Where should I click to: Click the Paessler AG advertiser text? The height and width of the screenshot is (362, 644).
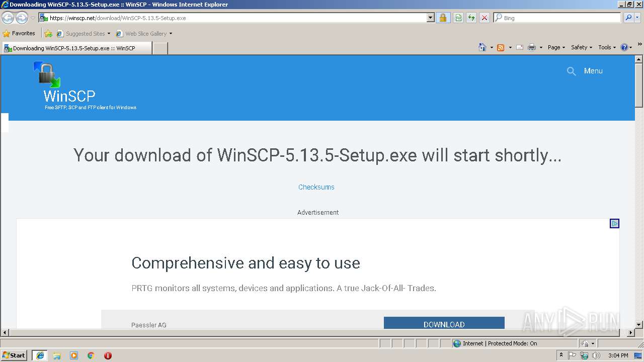pos(148,325)
